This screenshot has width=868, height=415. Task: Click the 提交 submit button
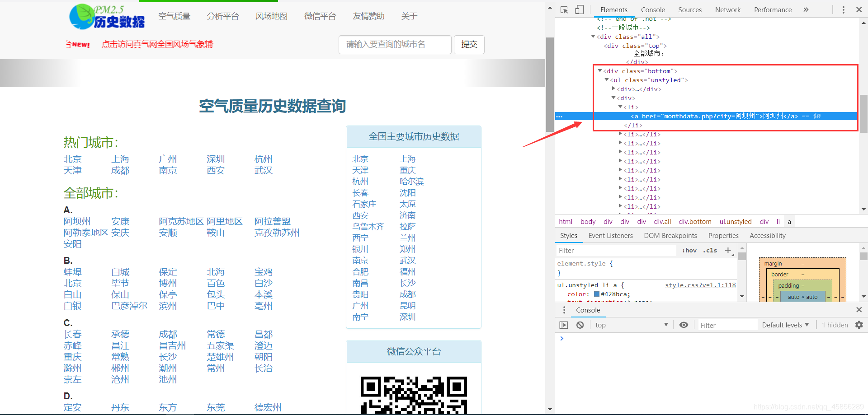469,44
